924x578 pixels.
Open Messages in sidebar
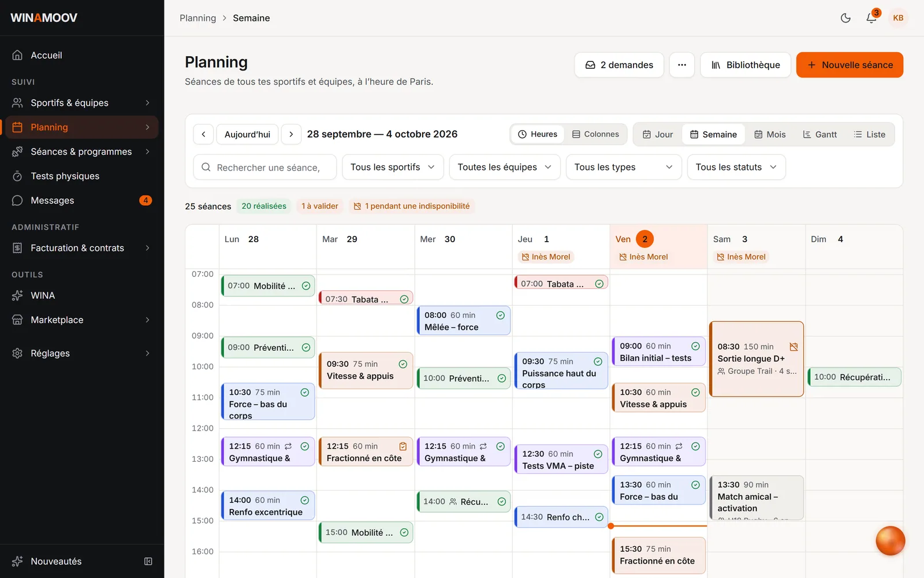pyautogui.click(x=82, y=200)
